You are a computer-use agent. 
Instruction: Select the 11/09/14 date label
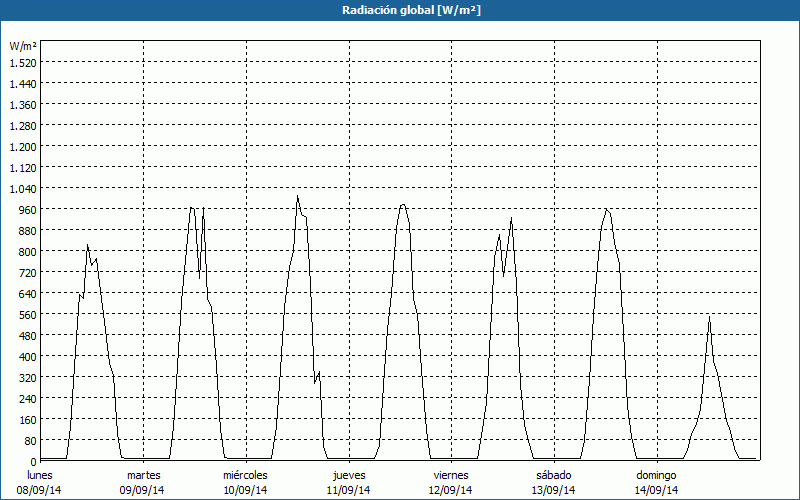pyautogui.click(x=348, y=490)
